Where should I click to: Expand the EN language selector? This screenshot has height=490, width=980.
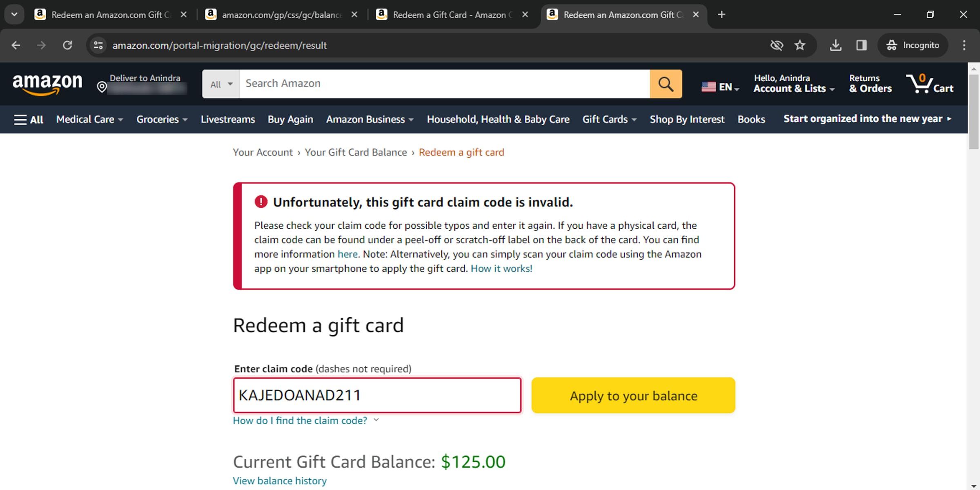point(720,87)
